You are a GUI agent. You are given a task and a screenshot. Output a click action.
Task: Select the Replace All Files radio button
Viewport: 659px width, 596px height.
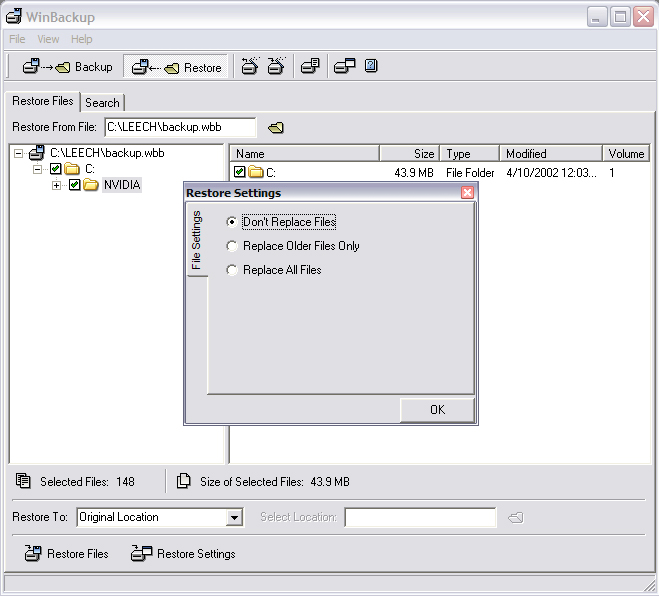233,270
